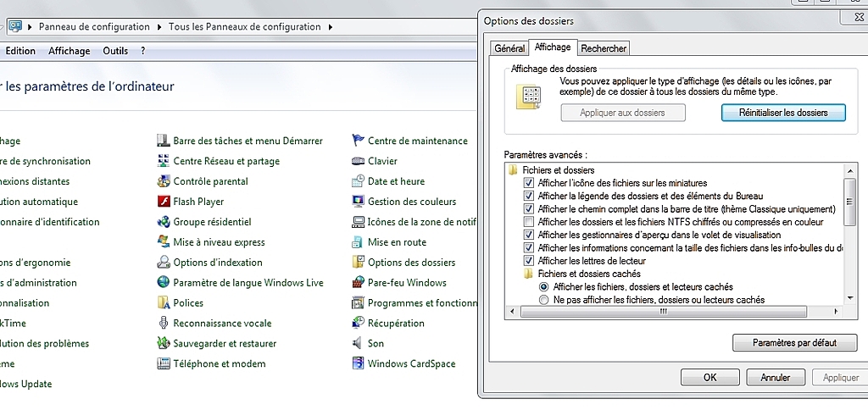Click the Groupe résidentiel icon
Image resolution: width=868 pixels, height=410 pixels.
[164, 222]
